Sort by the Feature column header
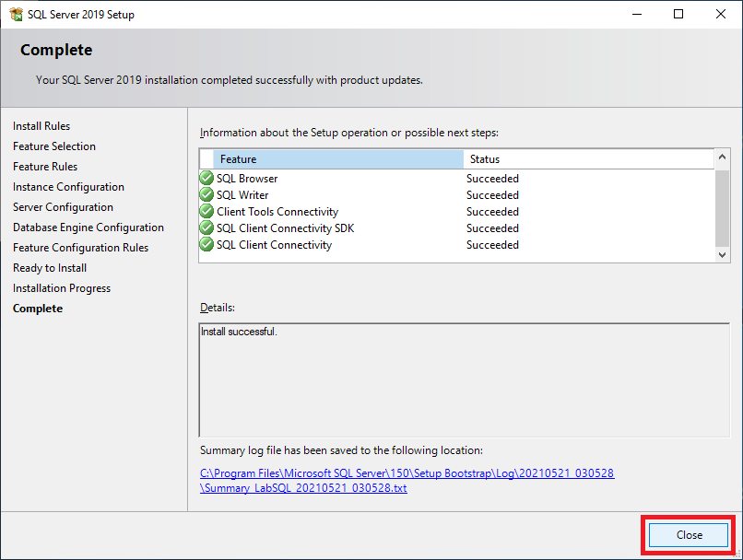This screenshot has width=743, height=560. [x=337, y=159]
